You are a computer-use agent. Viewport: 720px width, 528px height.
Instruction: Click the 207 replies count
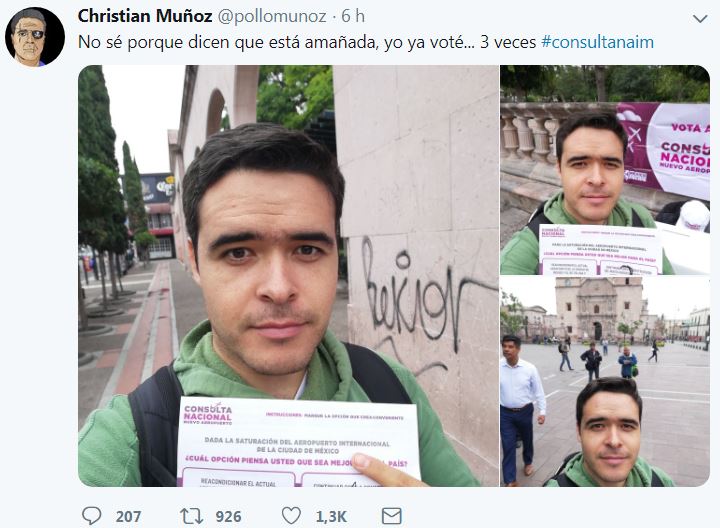click(x=128, y=517)
